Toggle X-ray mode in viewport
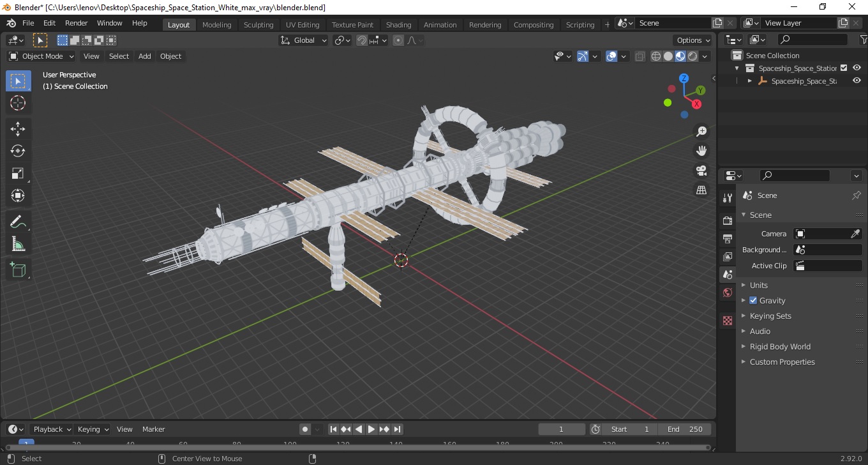The image size is (868, 465). coord(640,56)
